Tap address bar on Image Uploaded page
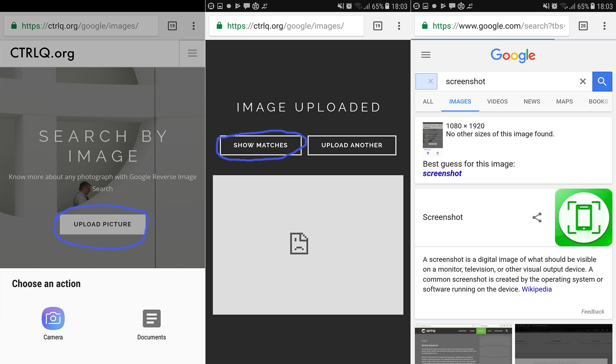 286,26
